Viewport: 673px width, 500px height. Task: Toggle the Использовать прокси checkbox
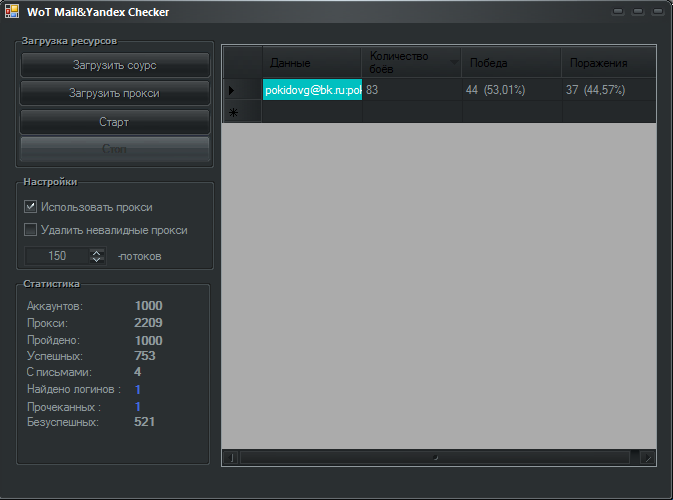pos(30,206)
